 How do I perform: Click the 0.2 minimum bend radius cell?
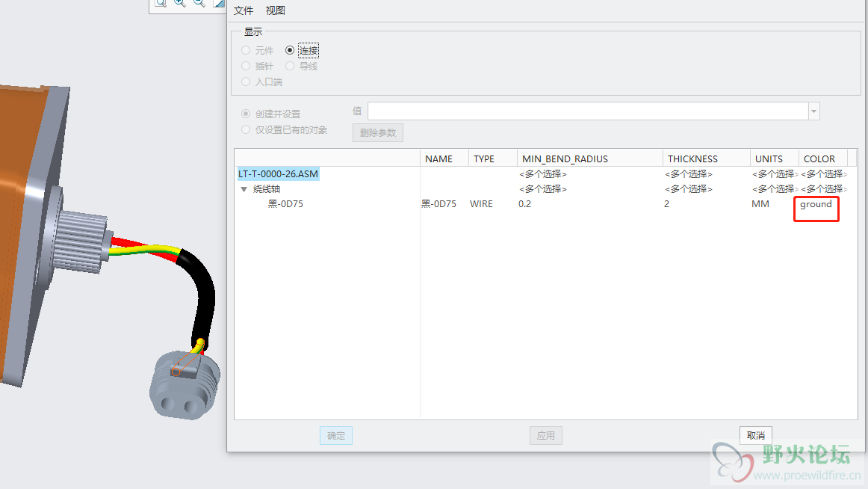(525, 204)
